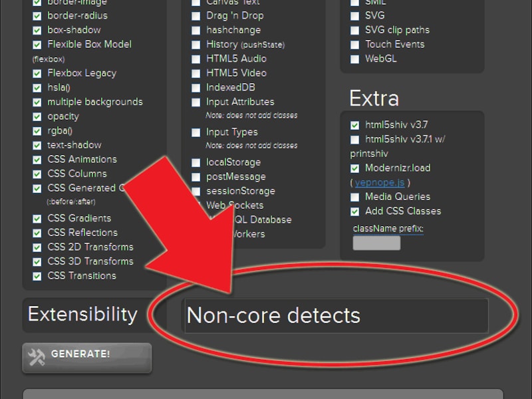This screenshot has height=399, width=532.
Task: Uncheck Add CSS Classes
Action: (354, 211)
